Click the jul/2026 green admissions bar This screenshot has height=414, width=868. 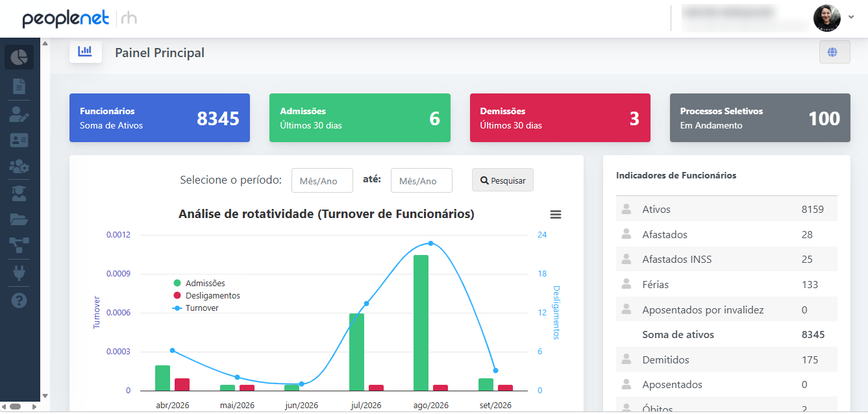point(356,352)
